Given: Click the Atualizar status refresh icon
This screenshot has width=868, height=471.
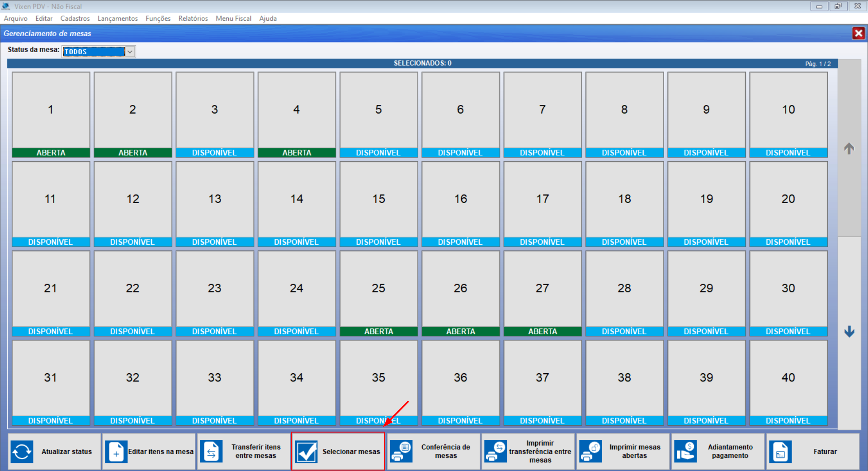Looking at the screenshot, I should click(x=22, y=452).
